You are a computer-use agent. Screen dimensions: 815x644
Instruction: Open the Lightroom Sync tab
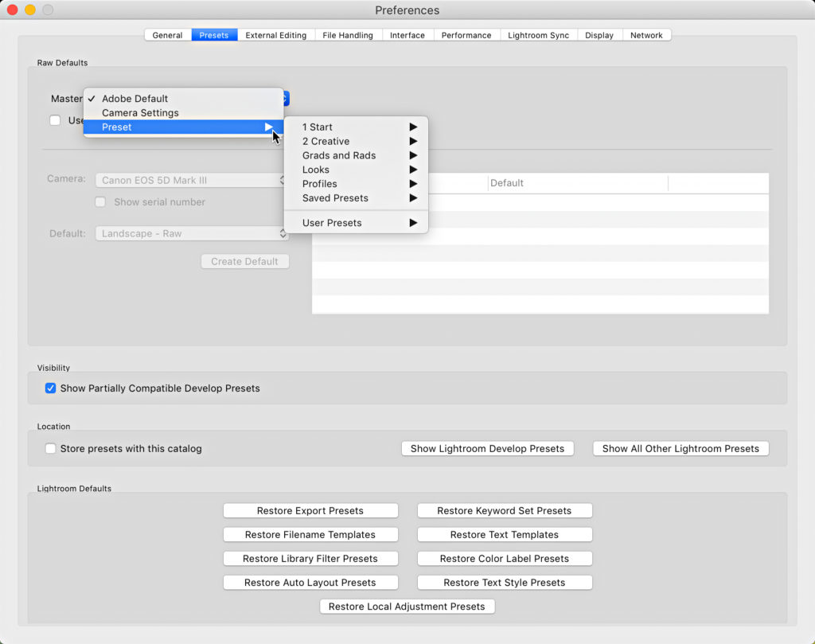(x=539, y=35)
